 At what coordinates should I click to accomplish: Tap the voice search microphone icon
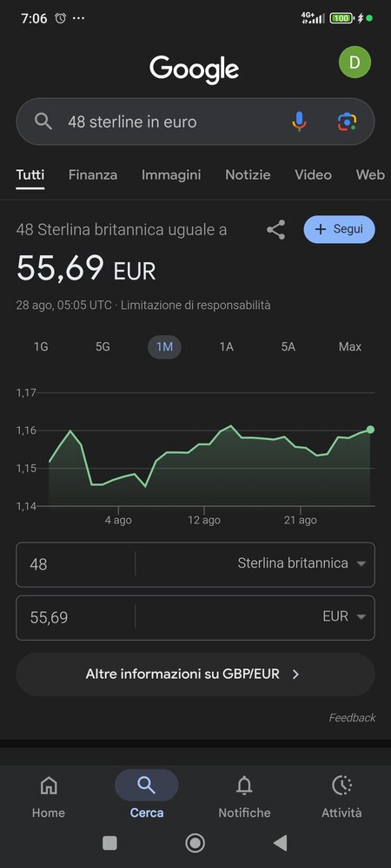coord(299,122)
